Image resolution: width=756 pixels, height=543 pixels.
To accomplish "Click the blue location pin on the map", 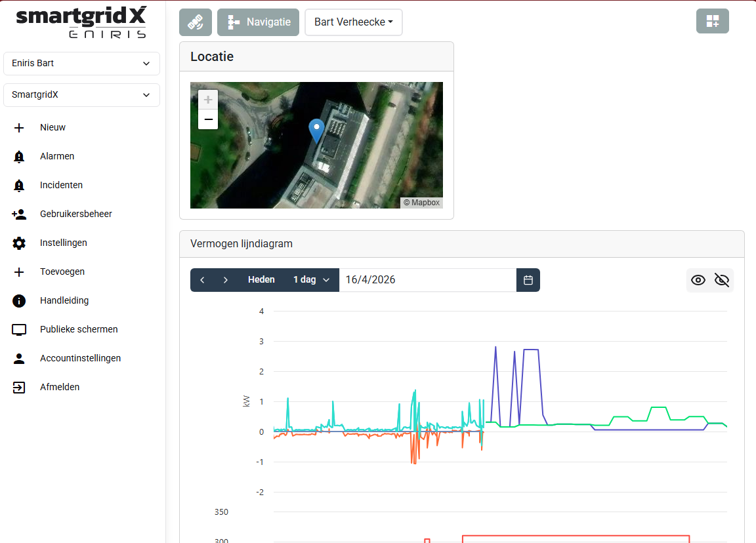I will tap(316, 130).
